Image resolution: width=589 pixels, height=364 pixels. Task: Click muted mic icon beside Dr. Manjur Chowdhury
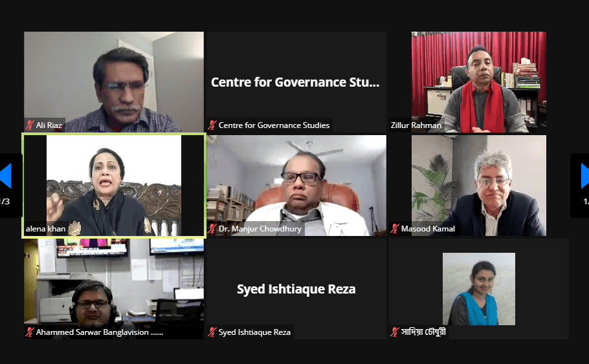tap(212, 228)
